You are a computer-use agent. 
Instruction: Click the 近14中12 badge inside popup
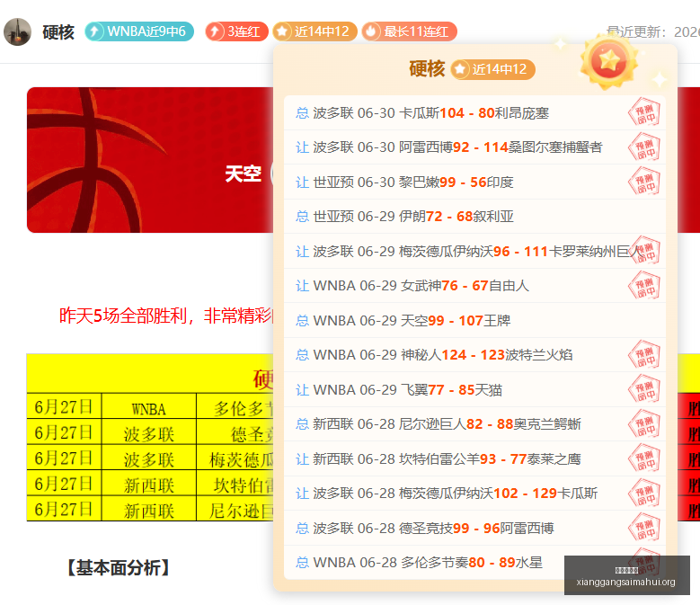point(492,69)
